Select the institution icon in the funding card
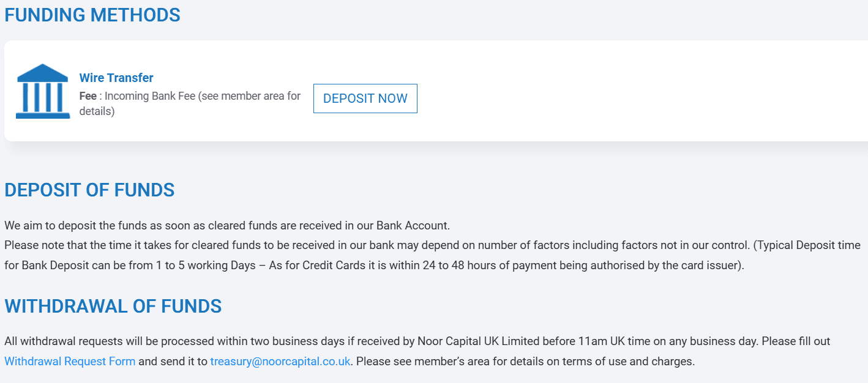 (x=42, y=90)
